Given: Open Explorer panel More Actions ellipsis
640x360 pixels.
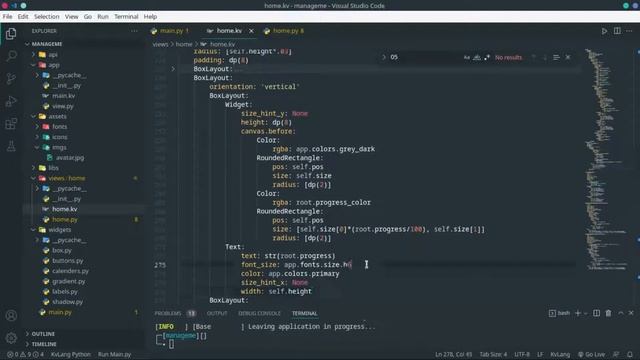Looking at the screenshot, I should point(134,31).
